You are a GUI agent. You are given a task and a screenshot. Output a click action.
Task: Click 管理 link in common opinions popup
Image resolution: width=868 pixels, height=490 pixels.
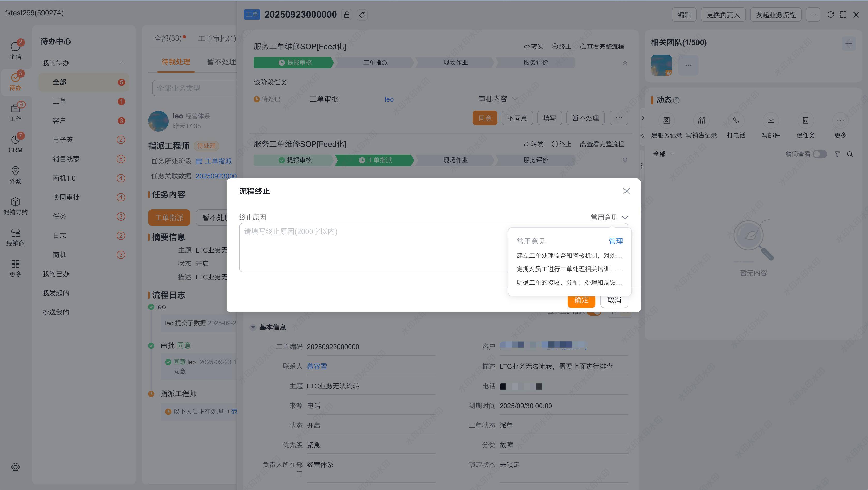pos(616,241)
